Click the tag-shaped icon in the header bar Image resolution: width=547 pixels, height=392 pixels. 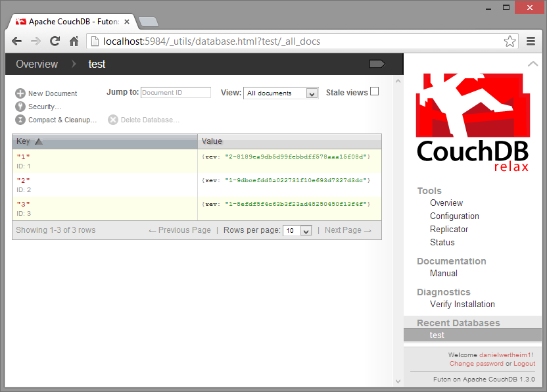377,64
